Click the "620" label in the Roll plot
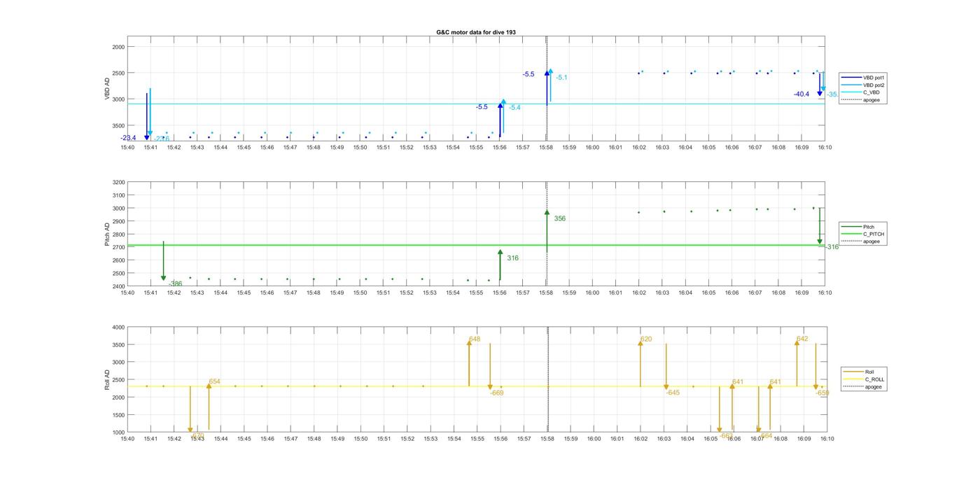 click(646, 339)
